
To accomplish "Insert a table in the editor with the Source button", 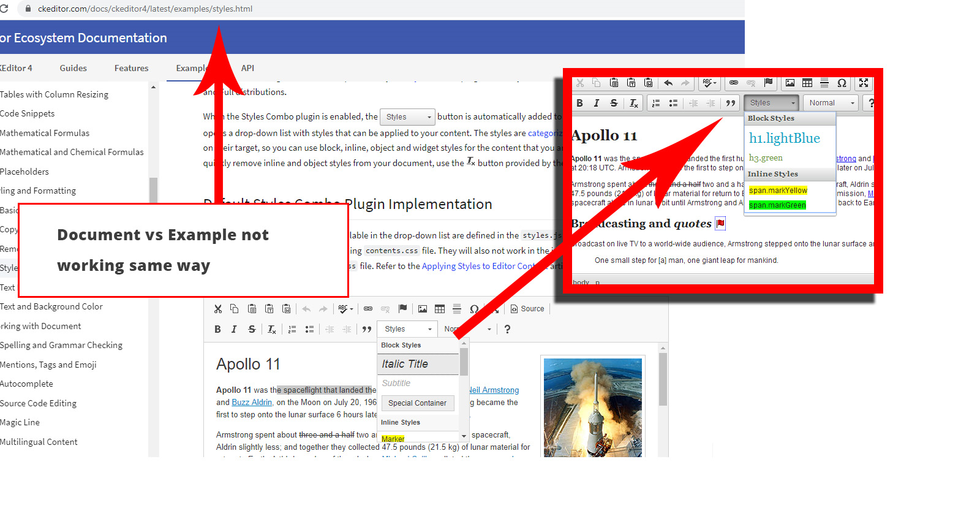I will point(440,309).
